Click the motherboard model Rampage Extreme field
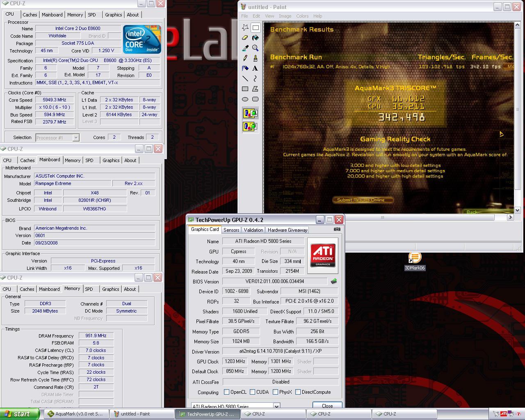 coord(72,183)
